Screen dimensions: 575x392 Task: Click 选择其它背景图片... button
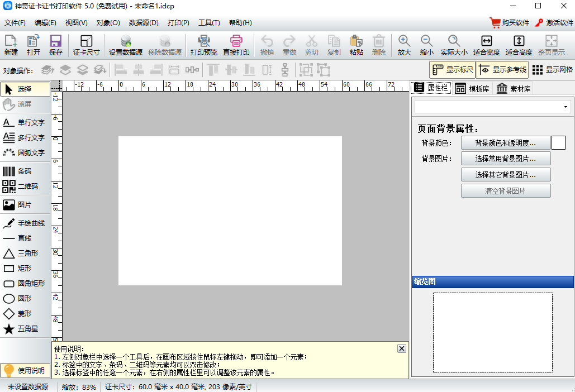click(x=506, y=175)
